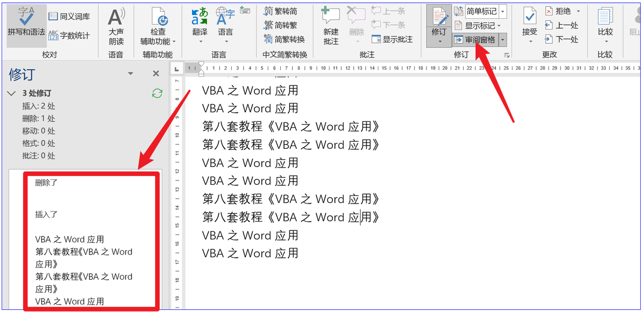644x312 pixels.
Task: Click 拒绝 to reject the change
Action: click(562, 11)
